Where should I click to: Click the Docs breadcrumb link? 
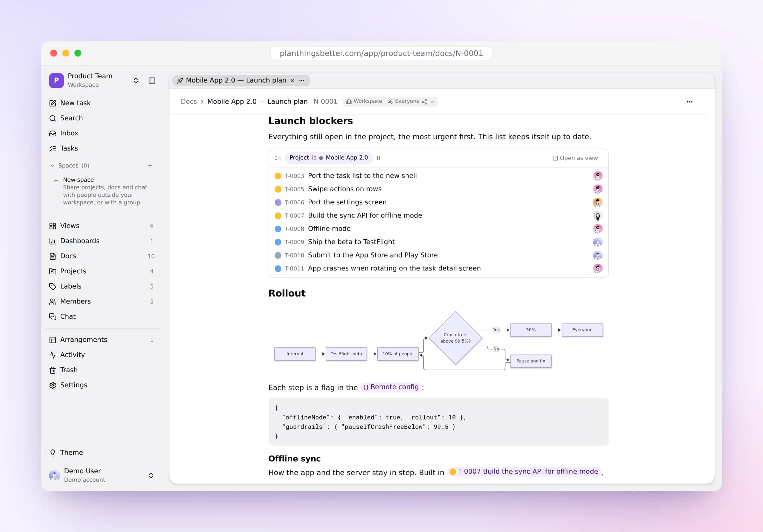(x=189, y=102)
